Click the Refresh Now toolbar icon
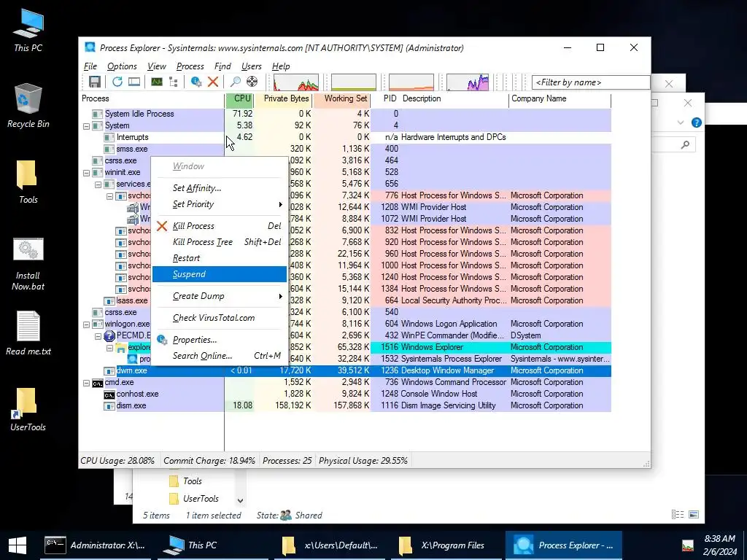This screenshot has width=747, height=560. 117,82
